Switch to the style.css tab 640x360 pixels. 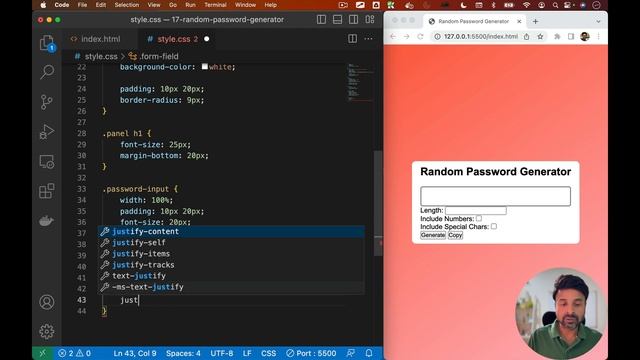(178, 39)
